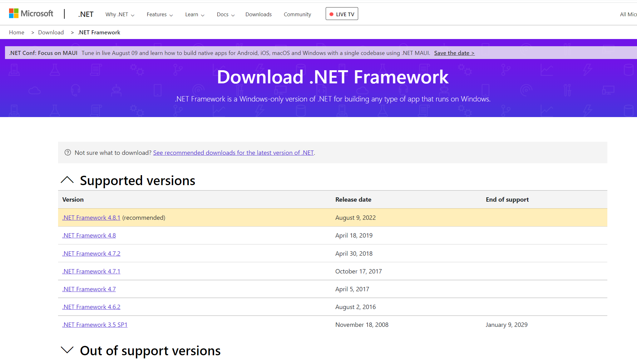Click the Home breadcrumb link

(17, 32)
